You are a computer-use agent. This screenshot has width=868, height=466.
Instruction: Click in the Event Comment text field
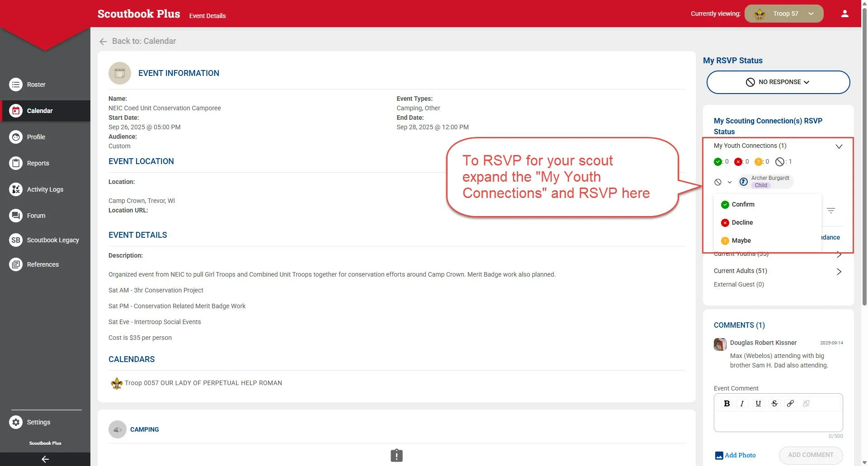pyautogui.click(x=778, y=421)
